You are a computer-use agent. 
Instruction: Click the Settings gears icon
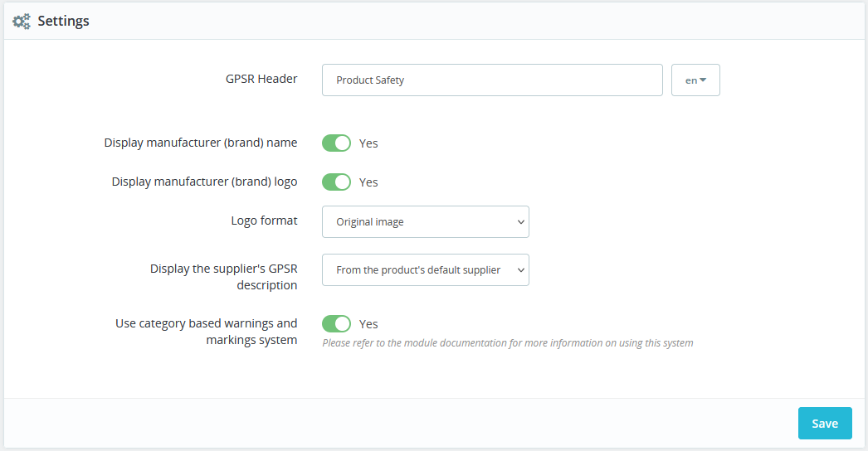click(x=22, y=22)
